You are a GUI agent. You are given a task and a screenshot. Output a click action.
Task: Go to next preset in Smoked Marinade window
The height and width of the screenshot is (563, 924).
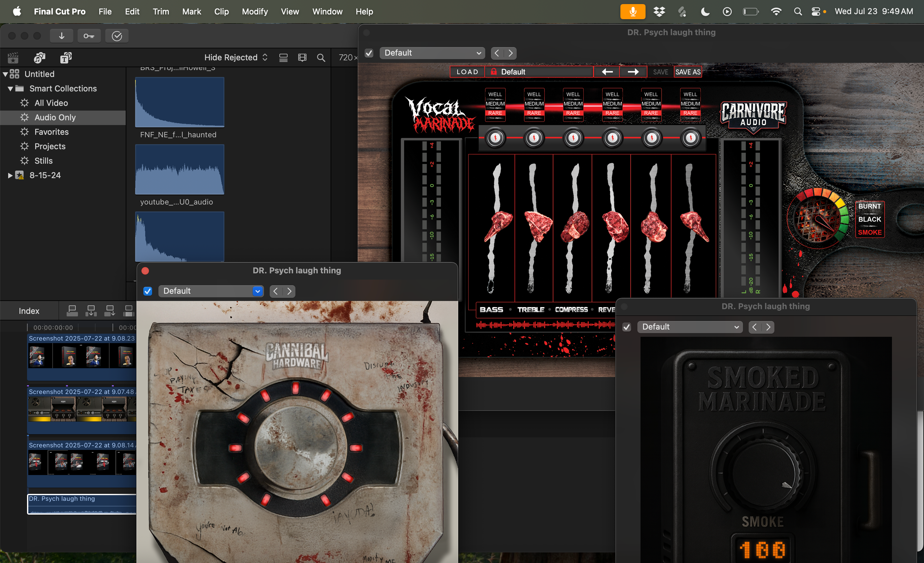tap(768, 327)
